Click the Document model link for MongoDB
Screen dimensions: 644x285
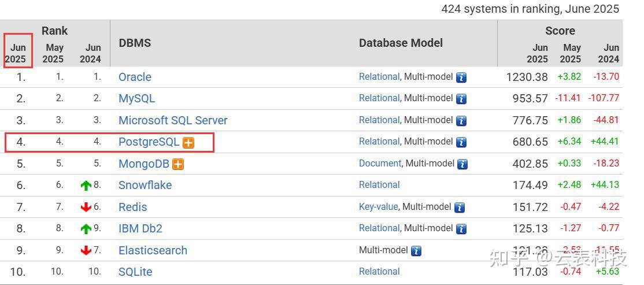(x=380, y=164)
